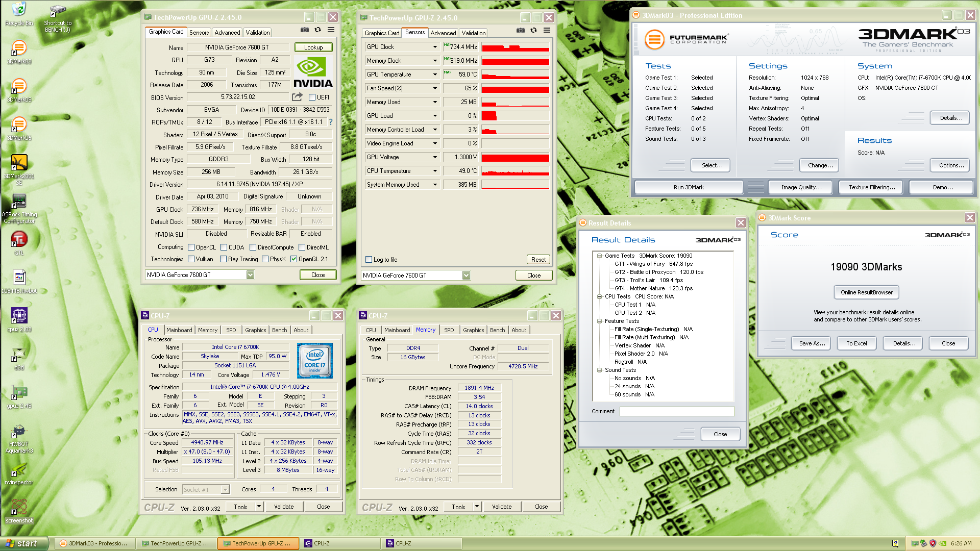
Task: Open the Mainboard tab in CPU-Z CPU window
Action: click(179, 331)
